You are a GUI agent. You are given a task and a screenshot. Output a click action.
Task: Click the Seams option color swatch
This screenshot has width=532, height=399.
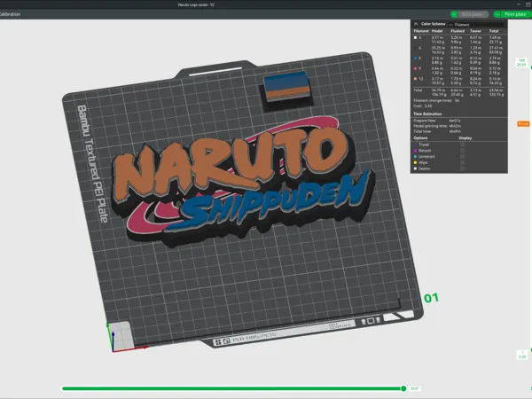[x=415, y=168]
